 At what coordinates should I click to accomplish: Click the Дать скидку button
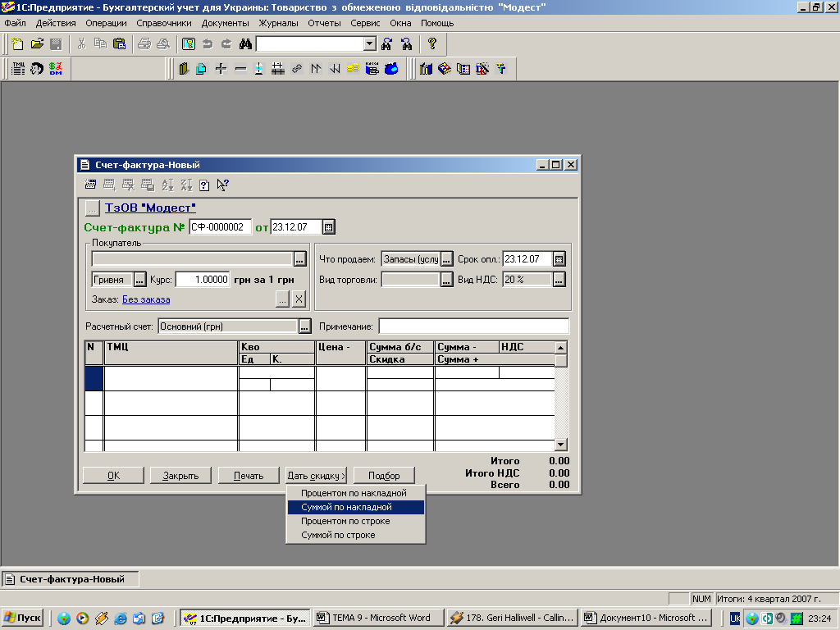pos(316,476)
